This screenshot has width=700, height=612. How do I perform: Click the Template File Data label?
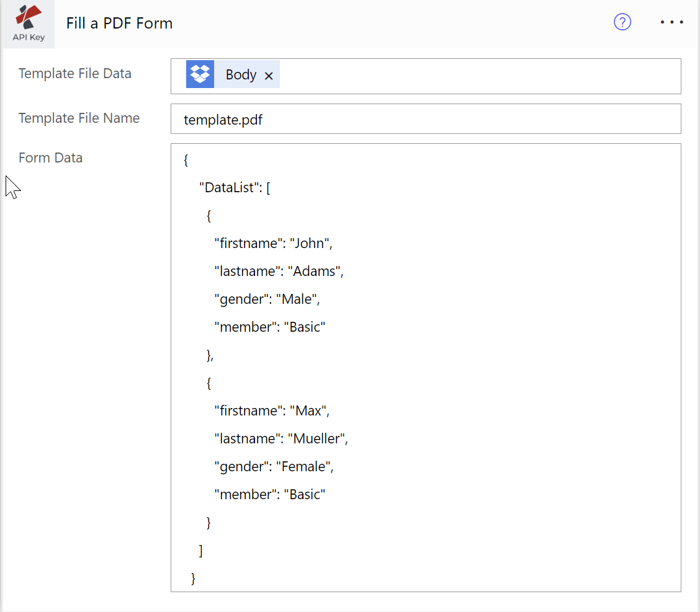click(75, 73)
